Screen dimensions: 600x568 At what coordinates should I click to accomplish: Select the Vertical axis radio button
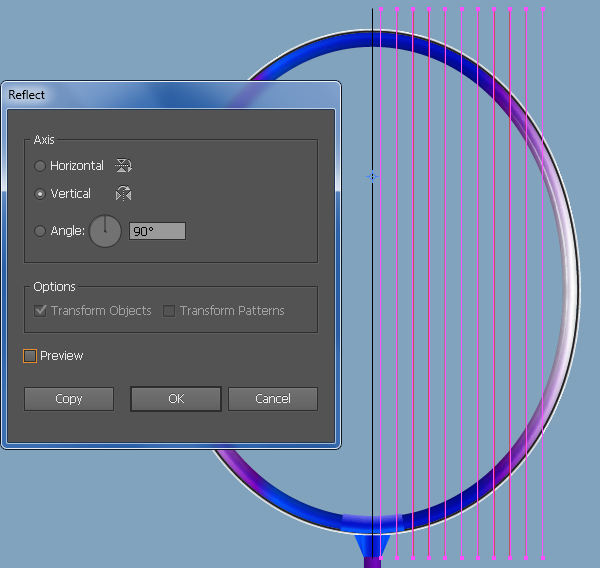40,194
